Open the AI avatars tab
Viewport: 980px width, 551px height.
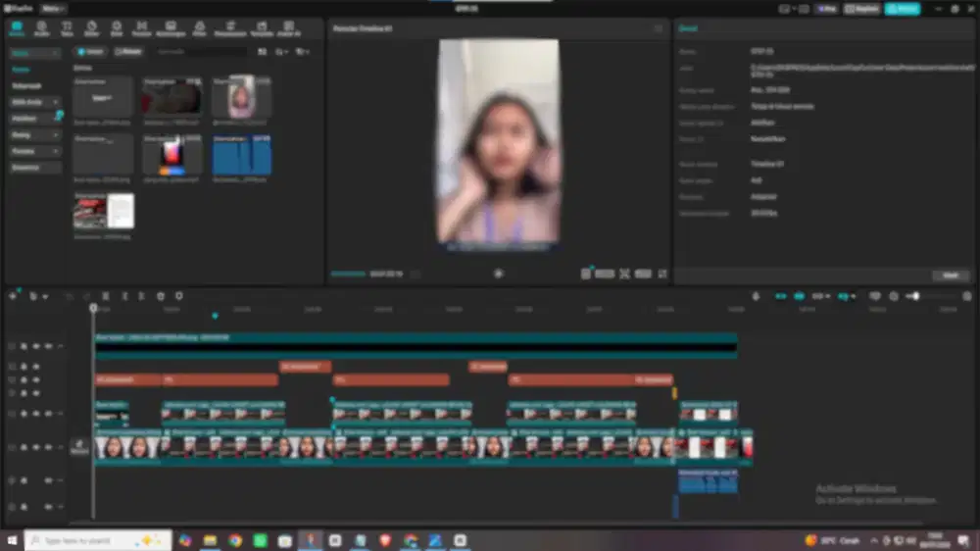[x=289, y=28]
